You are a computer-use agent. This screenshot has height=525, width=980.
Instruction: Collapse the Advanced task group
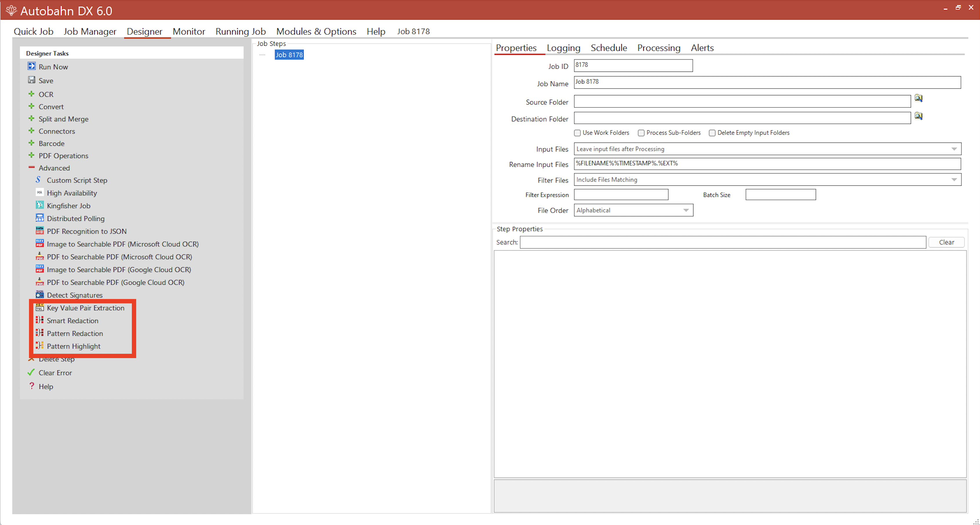click(x=31, y=167)
